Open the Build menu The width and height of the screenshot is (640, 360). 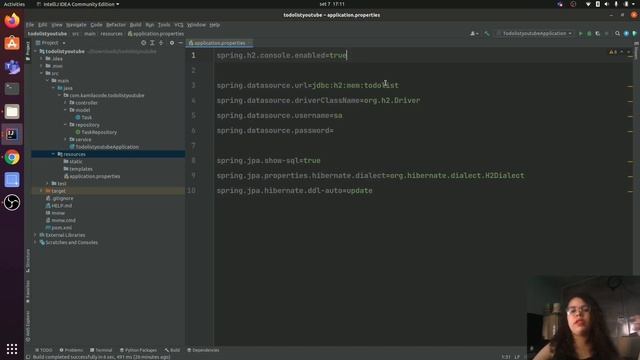[136, 25]
